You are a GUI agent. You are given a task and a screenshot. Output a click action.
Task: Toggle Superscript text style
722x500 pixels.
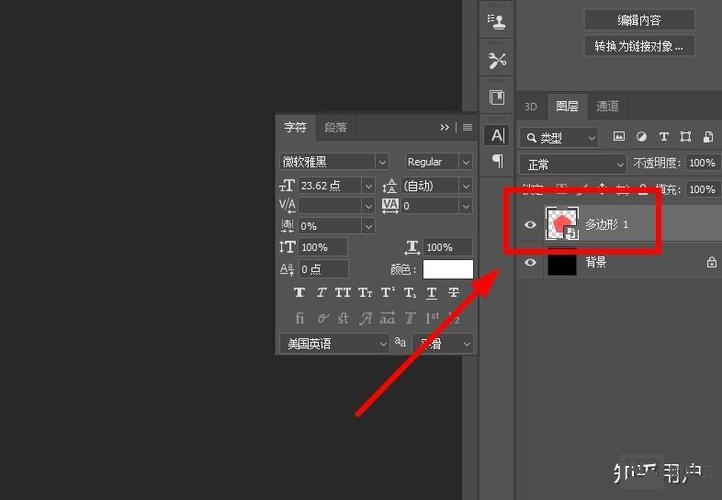tap(388, 292)
